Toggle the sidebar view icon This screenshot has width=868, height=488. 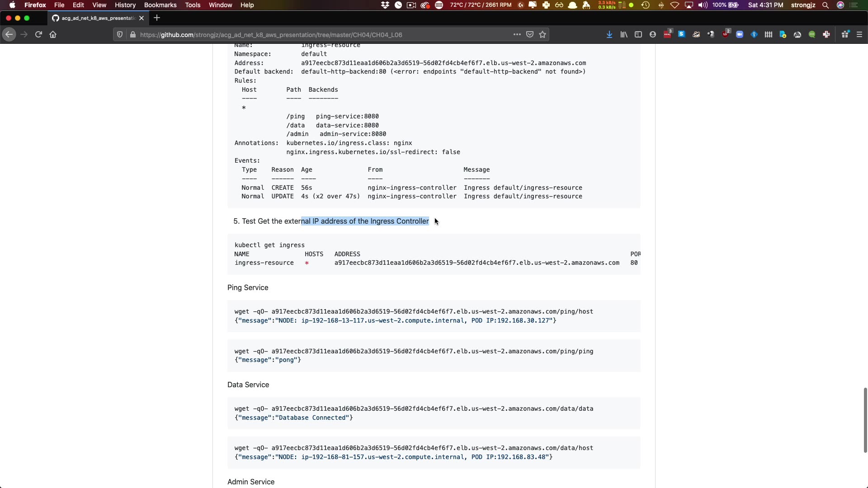click(x=638, y=34)
